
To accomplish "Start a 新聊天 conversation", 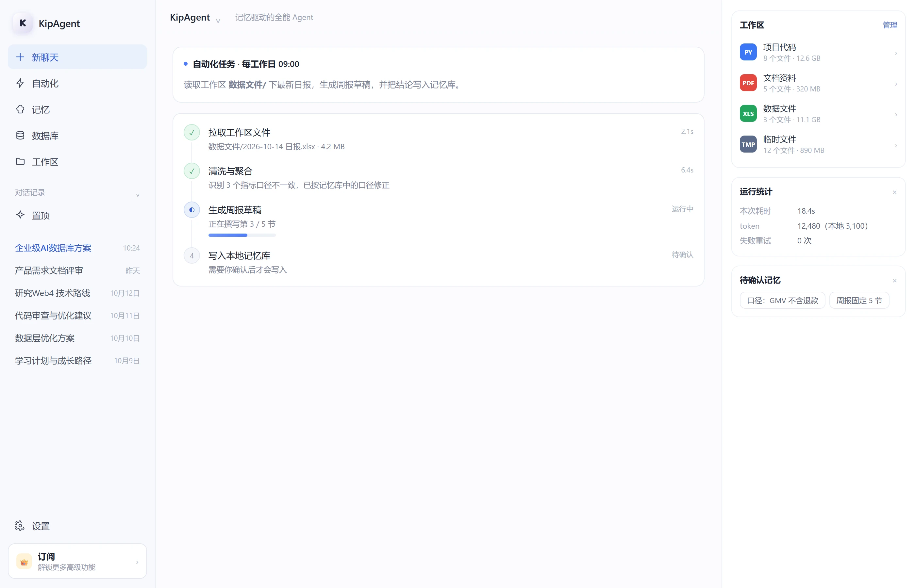I will point(77,57).
